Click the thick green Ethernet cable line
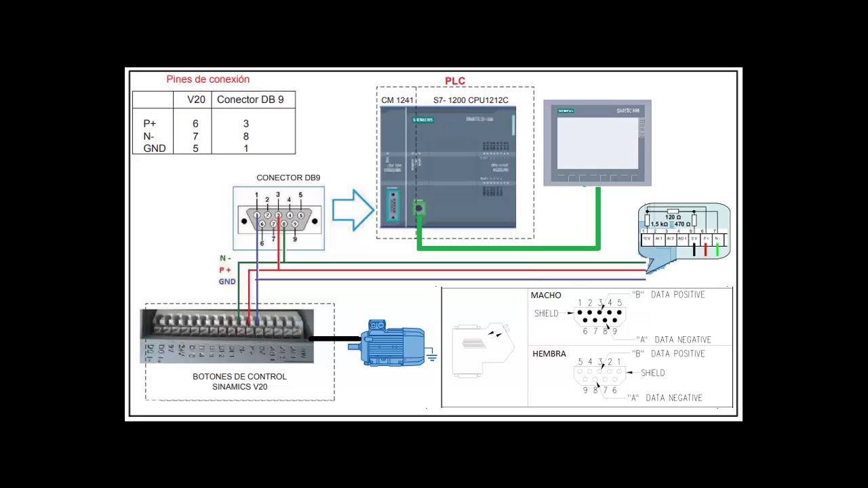 click(509, 247)
